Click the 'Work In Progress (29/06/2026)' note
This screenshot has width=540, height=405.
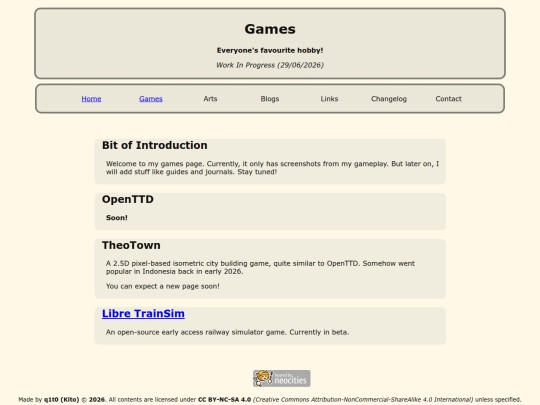coord(270,65)
